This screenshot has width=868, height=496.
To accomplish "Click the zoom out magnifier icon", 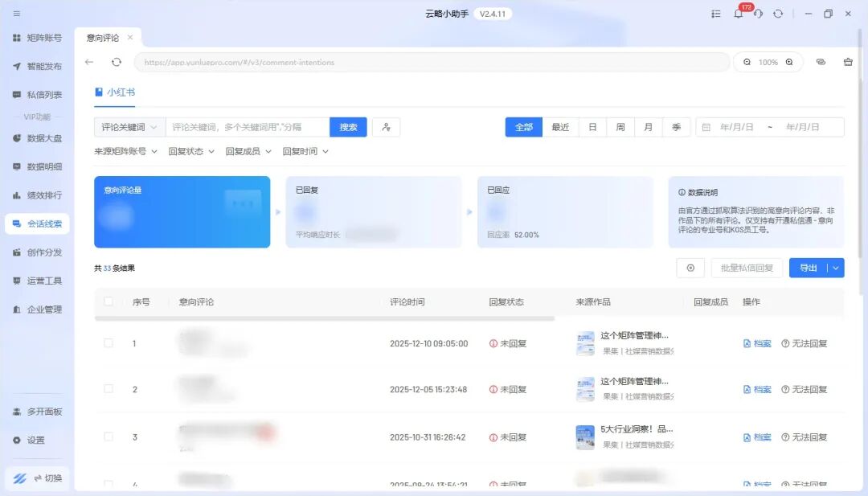I will click(x=747, y=62).
